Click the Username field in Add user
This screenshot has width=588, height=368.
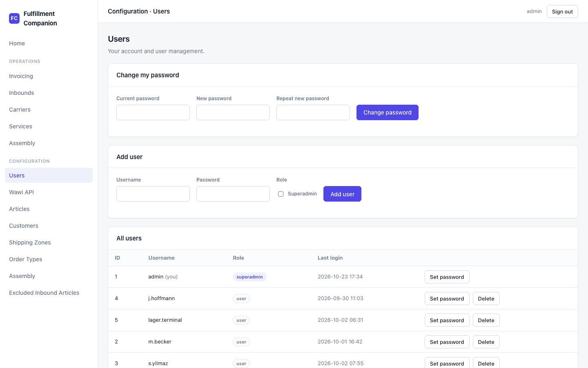pos(153,194)
